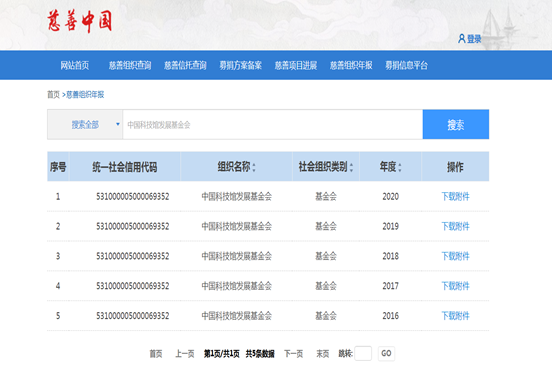Jump to the last page 末页
552x368 pixels.
point(322,354)
